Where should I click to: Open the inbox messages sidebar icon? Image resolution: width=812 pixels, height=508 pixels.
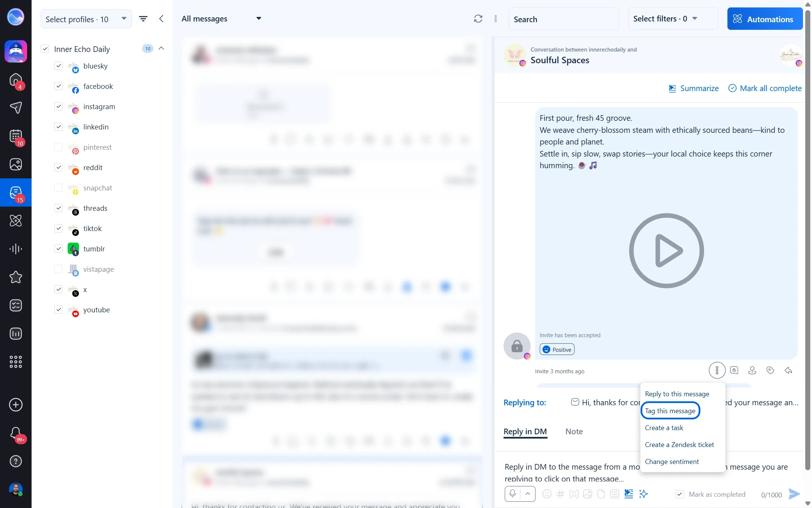tap(16, 193)
